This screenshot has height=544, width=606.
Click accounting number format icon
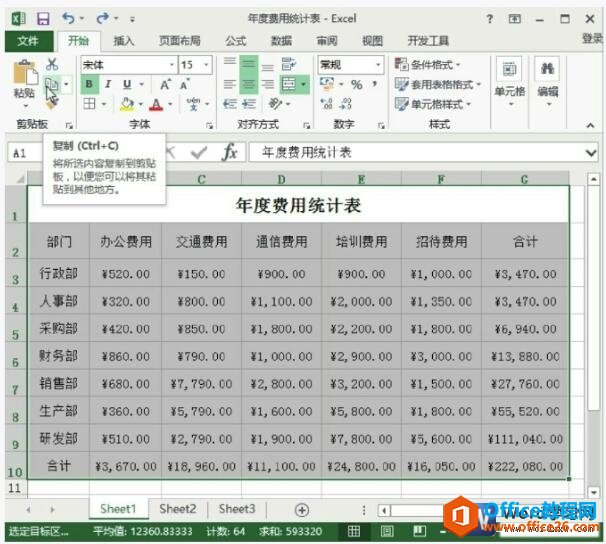pyautogui.click(x=327, y=84)
